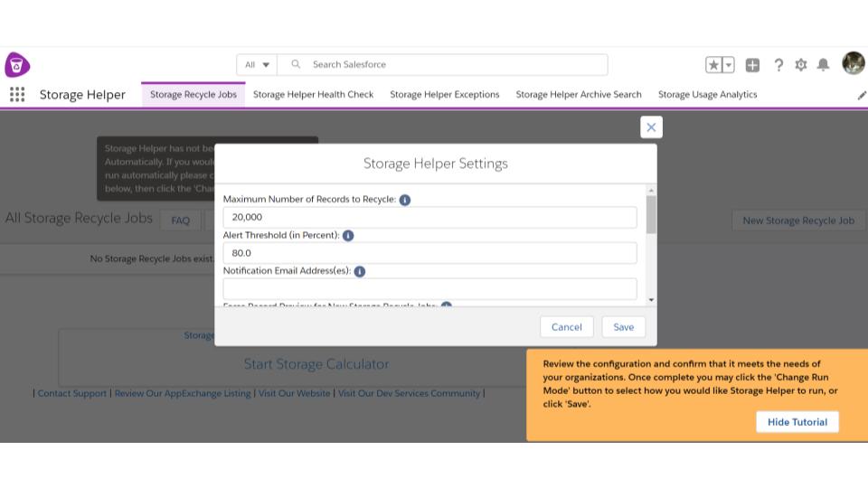Click the FAQ button
Image resolution: width=868 pixels, height=488 pixels.
(x=181, y=221)
